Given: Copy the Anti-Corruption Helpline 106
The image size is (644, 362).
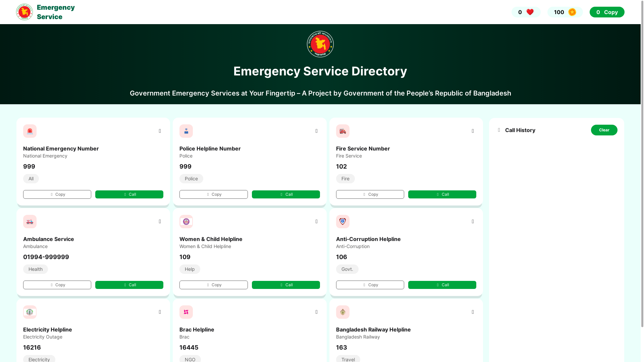Looking at the screenshot, I should (x=370, y=285).
